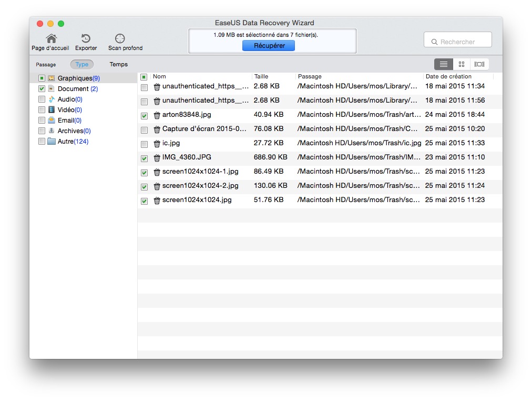Check the ic.jpg file checkbox

click(x=144, y=144)
